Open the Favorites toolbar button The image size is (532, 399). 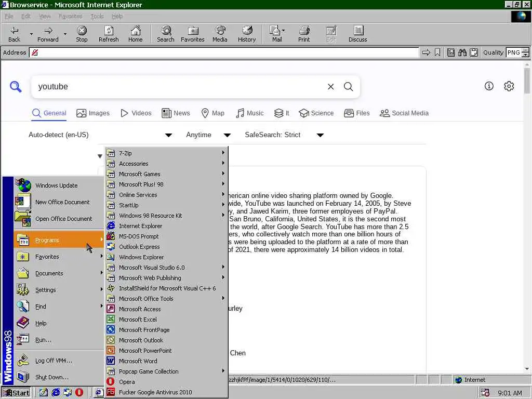click(192, 34)
